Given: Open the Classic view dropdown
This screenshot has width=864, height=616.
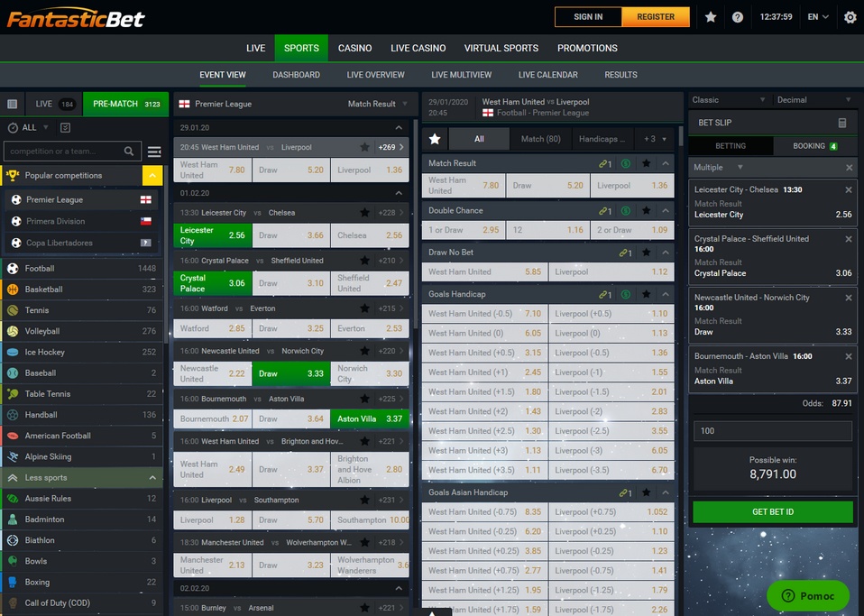Looking at the screenshot, I should click(x=729, y=100).
